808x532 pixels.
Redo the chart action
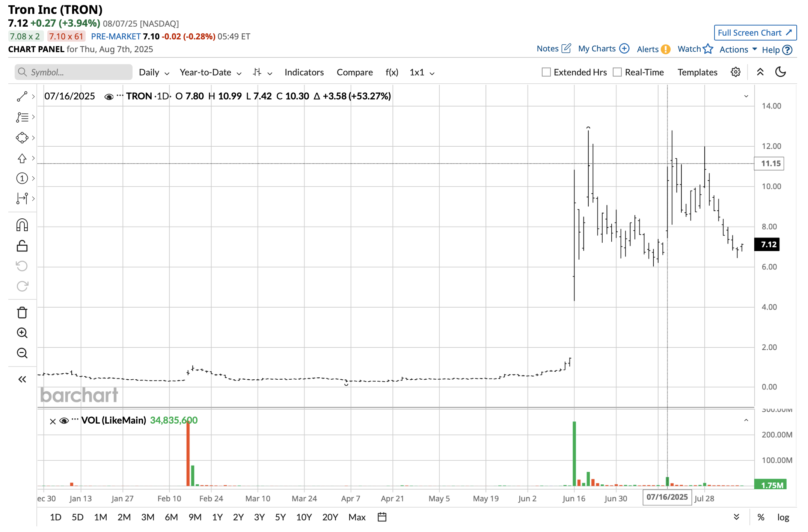pos(22,286)
